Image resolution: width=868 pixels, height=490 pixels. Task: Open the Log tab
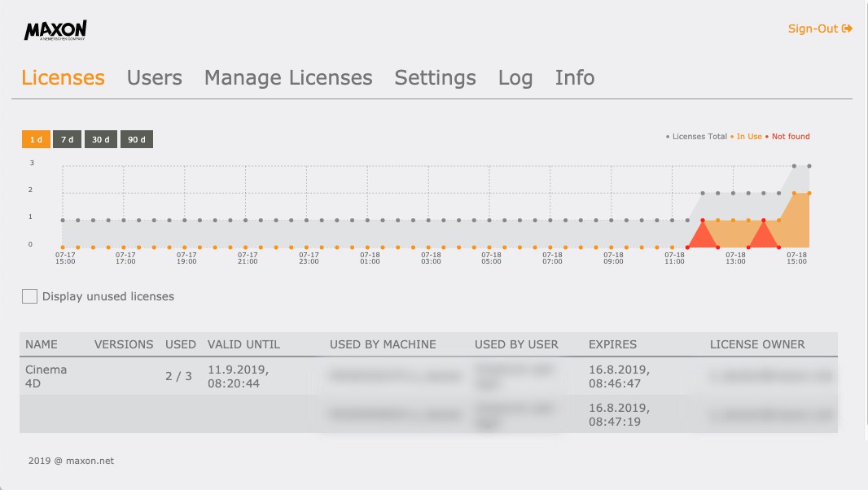[x=515, y=77]
